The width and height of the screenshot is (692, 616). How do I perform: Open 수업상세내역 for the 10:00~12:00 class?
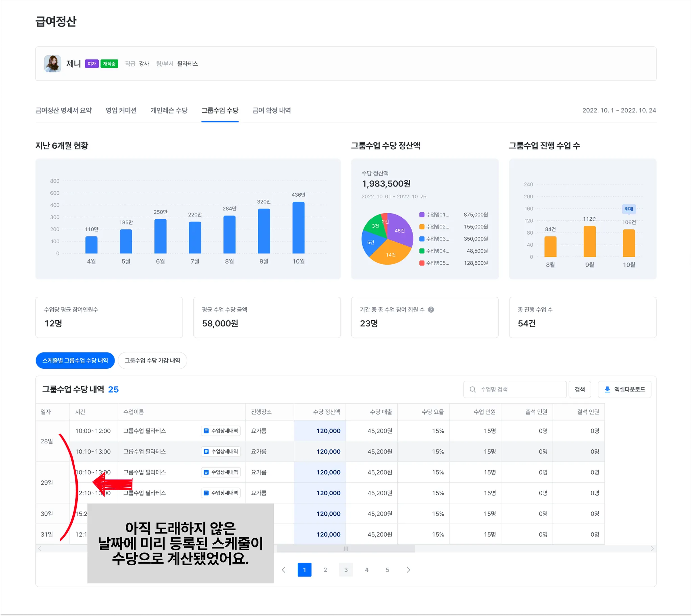click(x=221, y=431)
